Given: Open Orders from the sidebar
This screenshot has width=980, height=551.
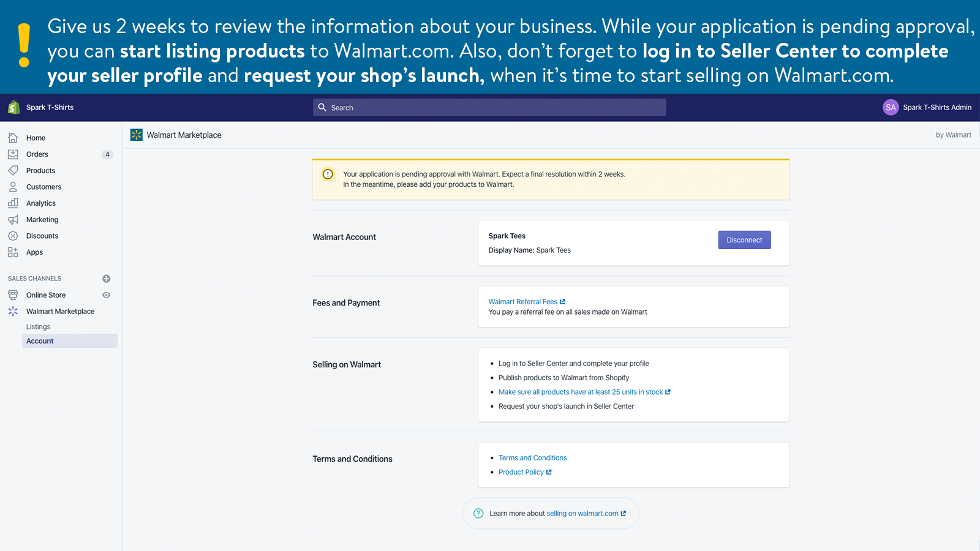Looking at the screenshot, I should (x=37, y=154).
